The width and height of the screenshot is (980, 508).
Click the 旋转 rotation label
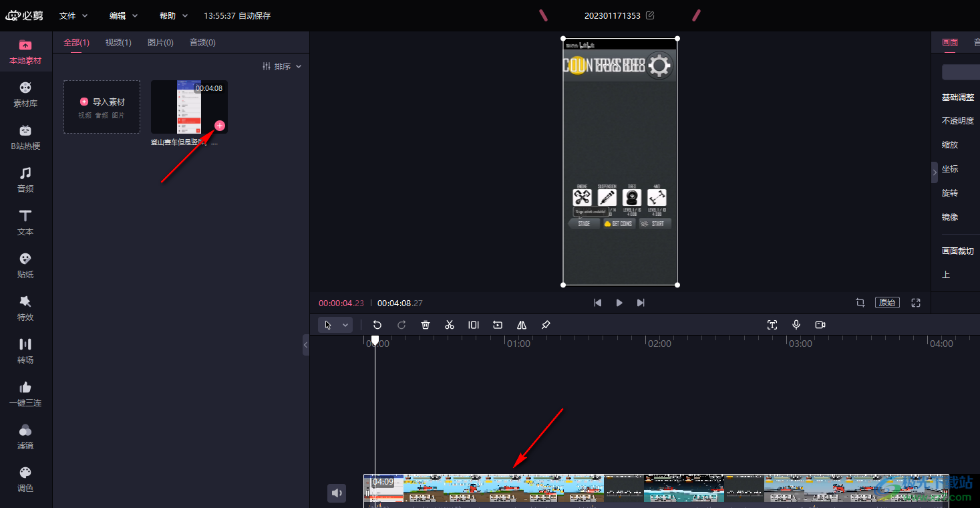tap(950, 193)
